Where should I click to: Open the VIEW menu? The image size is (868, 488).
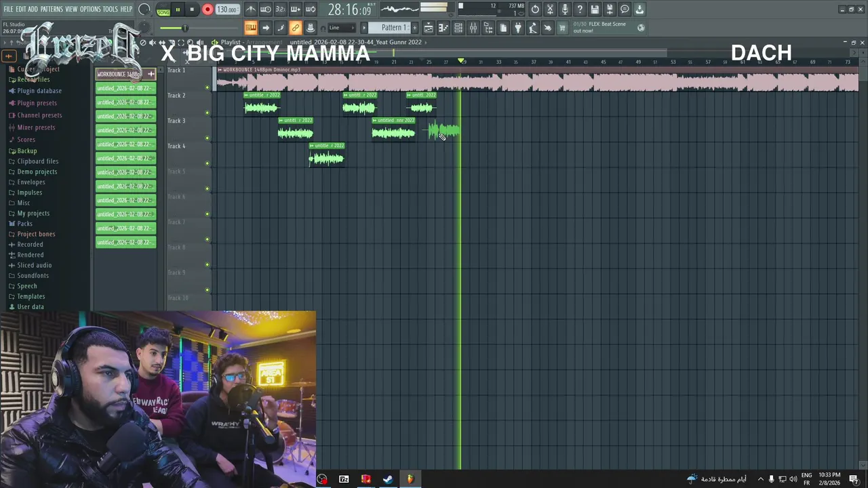click(71, 9)
